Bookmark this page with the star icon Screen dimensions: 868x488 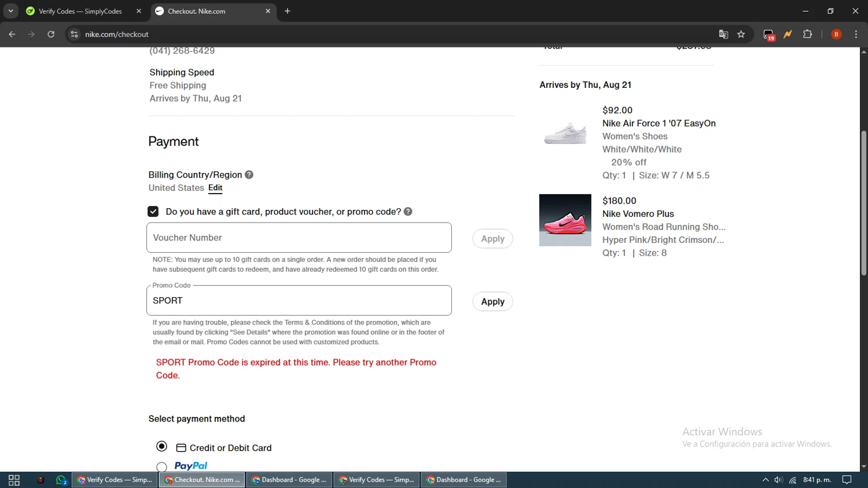741,34
